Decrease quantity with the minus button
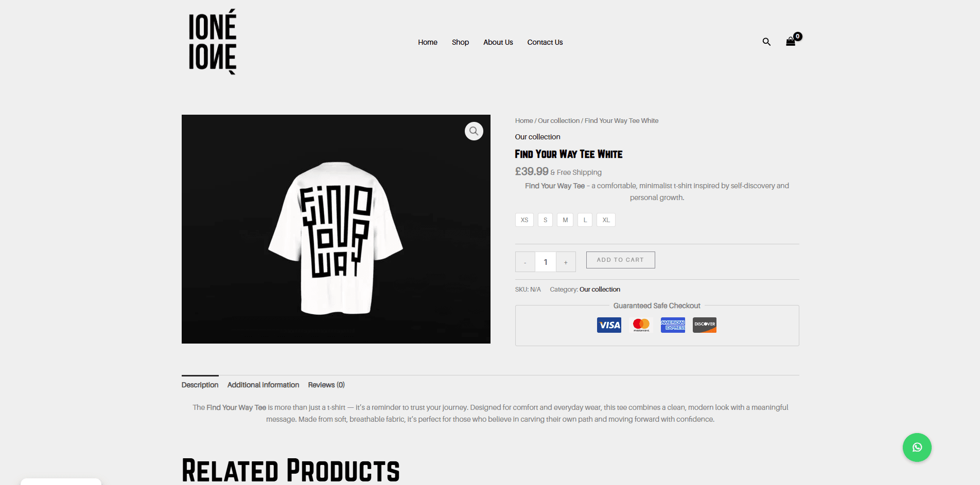 525,262
